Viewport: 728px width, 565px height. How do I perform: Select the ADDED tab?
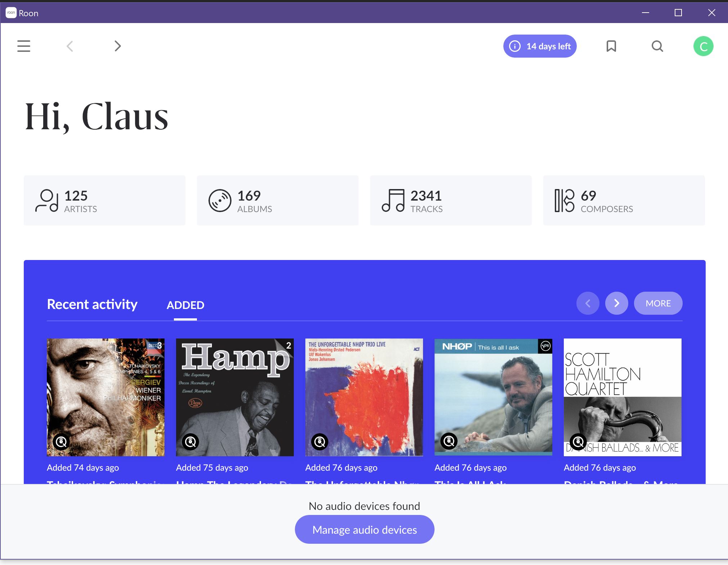click(x=185, y=305)
